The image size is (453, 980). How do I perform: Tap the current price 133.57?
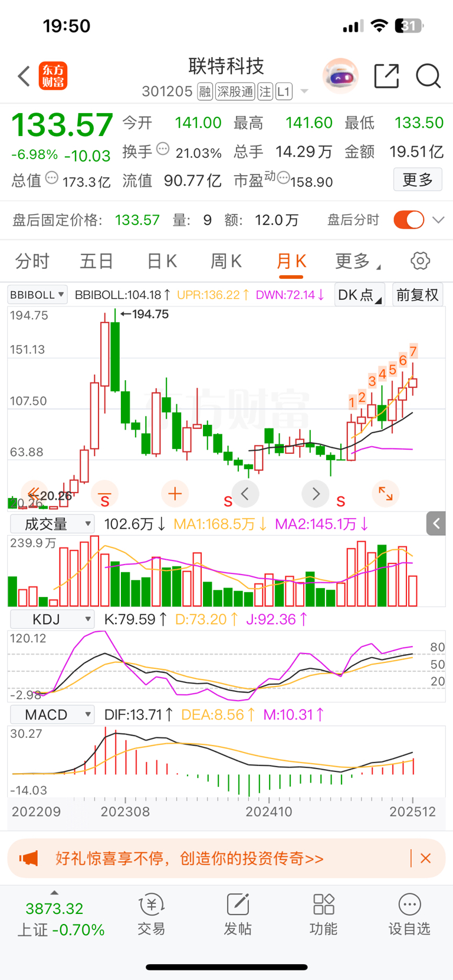tap(62, 125)
